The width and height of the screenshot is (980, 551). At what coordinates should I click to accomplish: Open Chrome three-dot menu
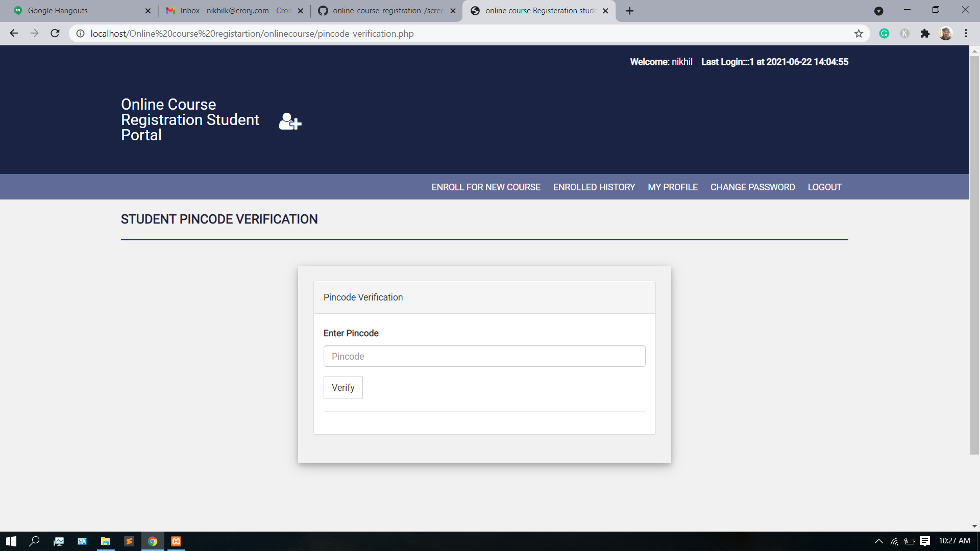[x=966, y=34]
